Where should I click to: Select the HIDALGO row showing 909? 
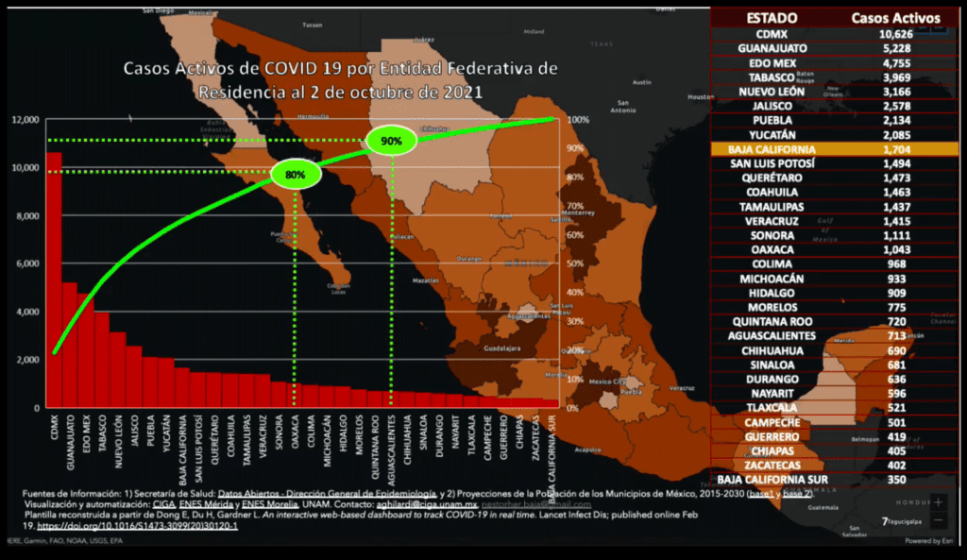tap(835, 293)
